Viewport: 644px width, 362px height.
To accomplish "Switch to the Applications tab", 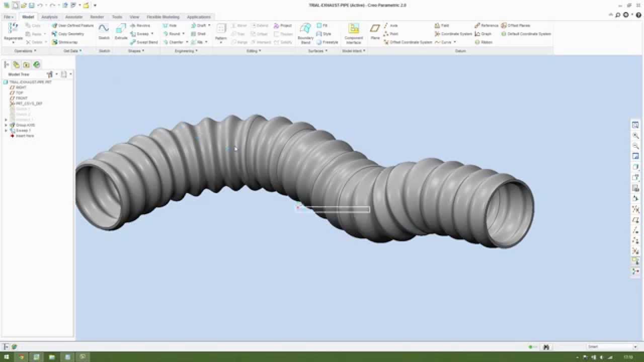I will [199, 17].
